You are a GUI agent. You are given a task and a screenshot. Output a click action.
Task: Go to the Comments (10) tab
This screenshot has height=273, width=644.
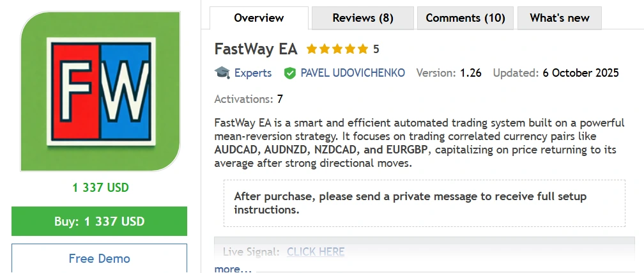[465, 18]
